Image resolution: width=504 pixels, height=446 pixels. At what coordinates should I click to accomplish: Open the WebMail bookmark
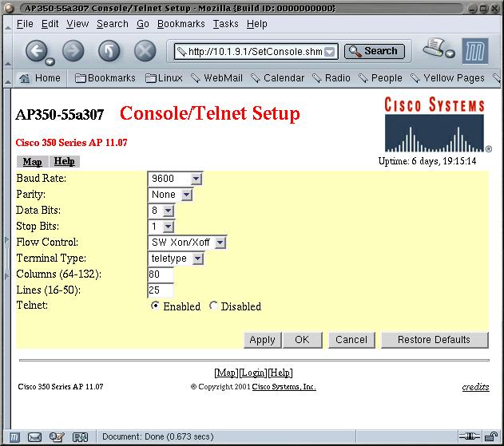pos(216,78)
